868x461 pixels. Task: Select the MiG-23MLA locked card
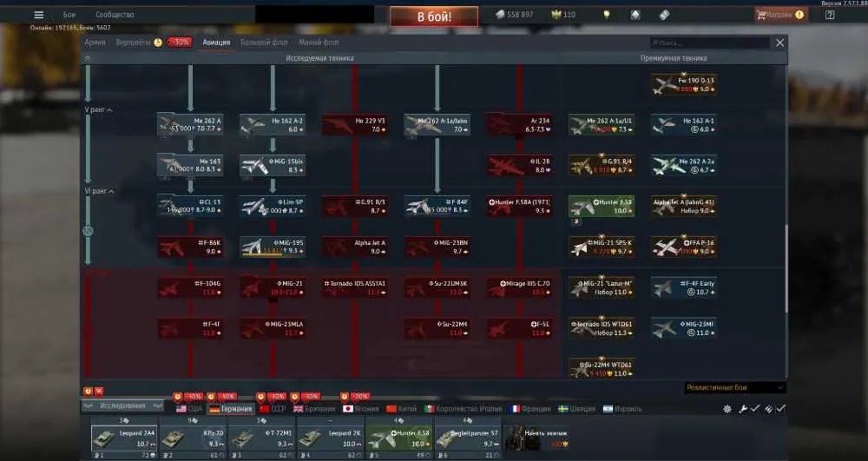pyautogui.click(x=273, y=328)
